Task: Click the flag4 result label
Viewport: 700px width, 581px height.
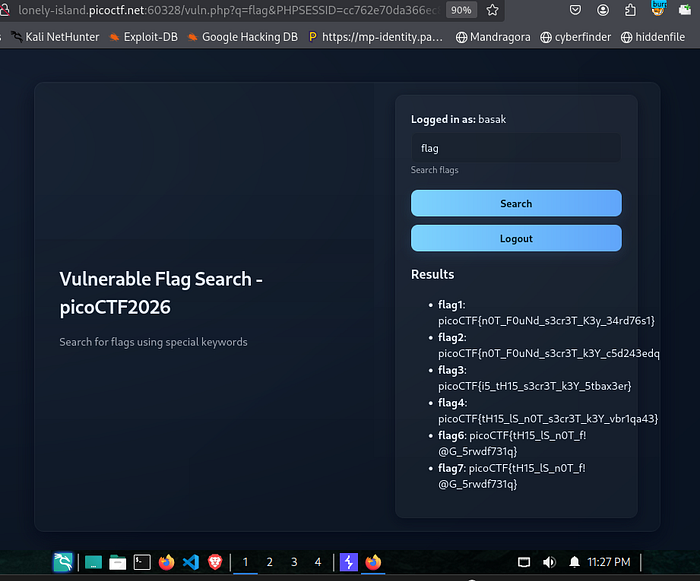Action: pos(452,403)
